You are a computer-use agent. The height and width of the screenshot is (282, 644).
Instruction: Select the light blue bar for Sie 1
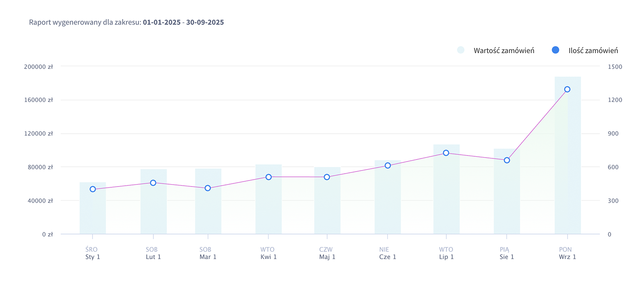507,197
